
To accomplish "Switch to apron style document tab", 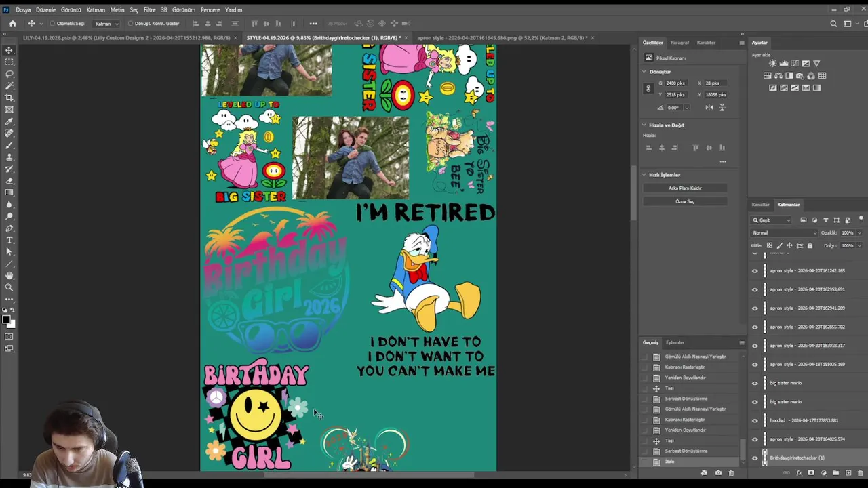I will 502,38.
